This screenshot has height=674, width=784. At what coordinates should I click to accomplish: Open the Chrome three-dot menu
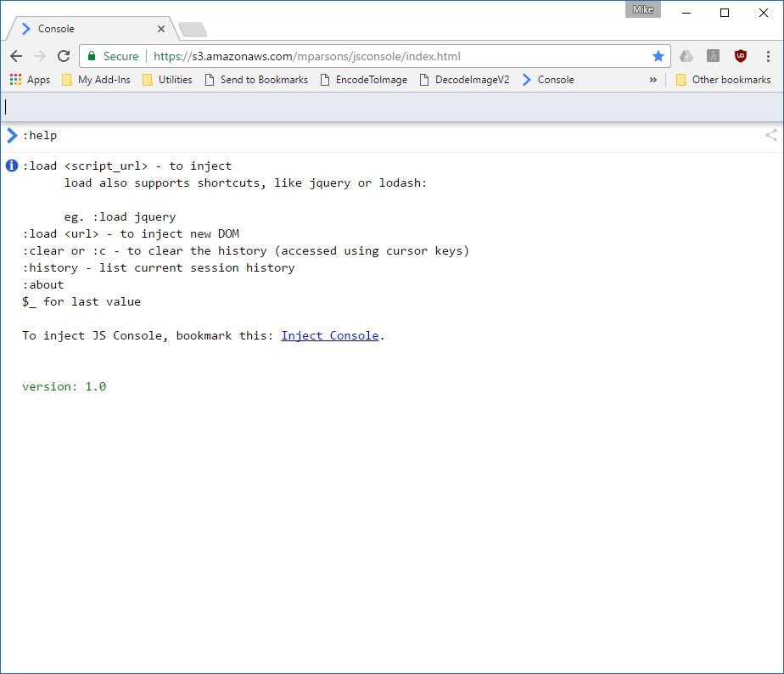[768, 56]
